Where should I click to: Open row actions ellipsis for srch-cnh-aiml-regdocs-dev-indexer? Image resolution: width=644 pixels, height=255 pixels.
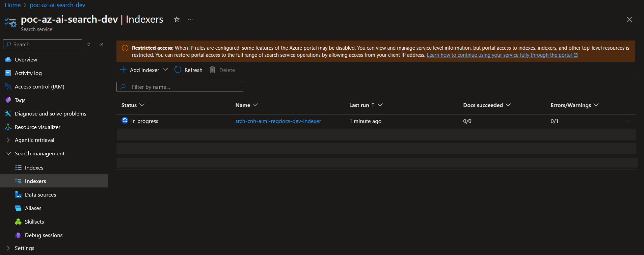click(x=627, y=121)
